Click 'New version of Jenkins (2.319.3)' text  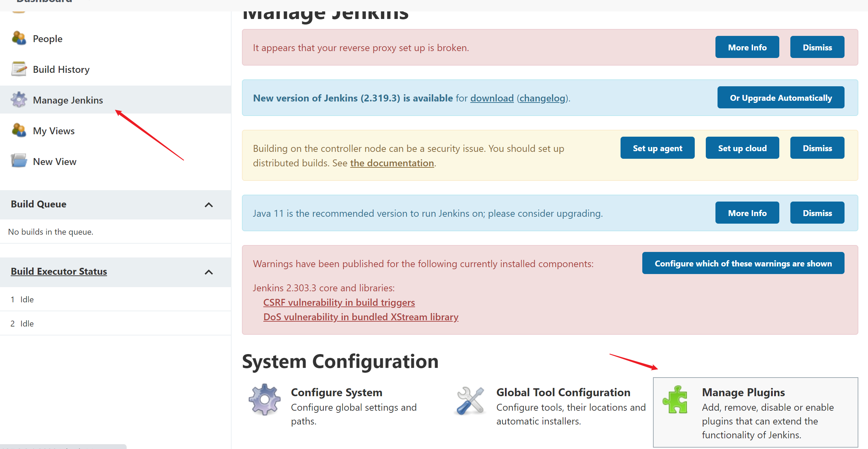326,98
